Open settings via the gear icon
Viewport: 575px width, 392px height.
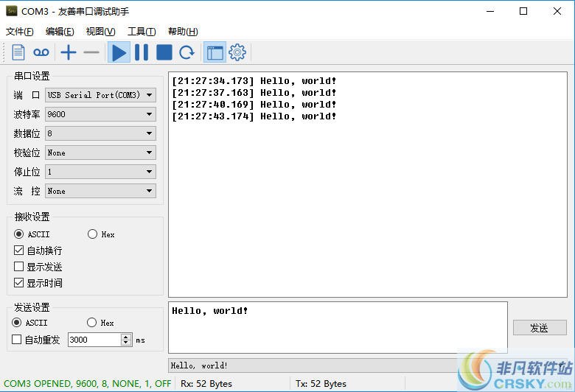coord(237,52)
